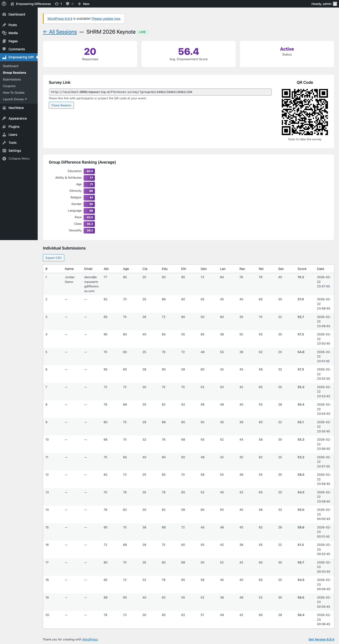Screen dimensions: 339x644
Task: Click the Sex column header
Action: 281,269
